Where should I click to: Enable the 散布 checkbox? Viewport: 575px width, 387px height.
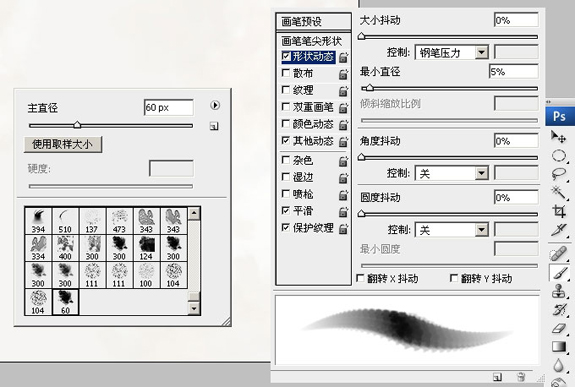pyautogui.click(x=286, y=73)
